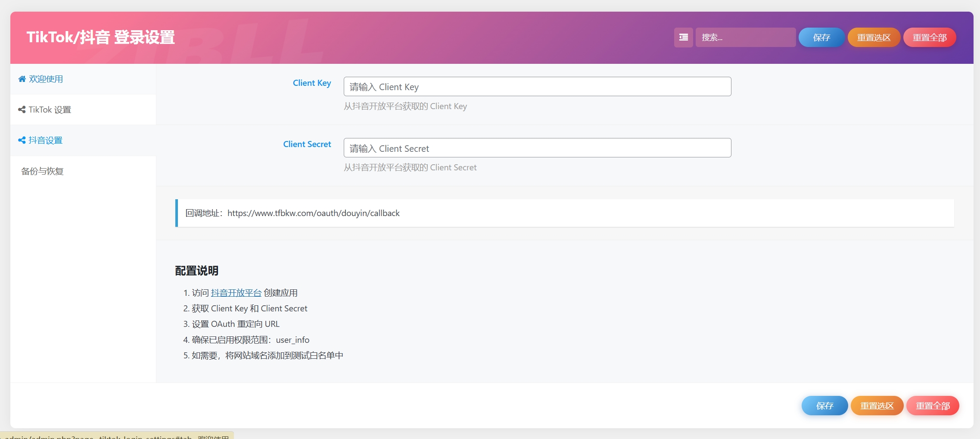The height and width of the screenshot is (439, 980).
Task: Click step 5 about 测试白名单
Action: click(x=268, y=355)
